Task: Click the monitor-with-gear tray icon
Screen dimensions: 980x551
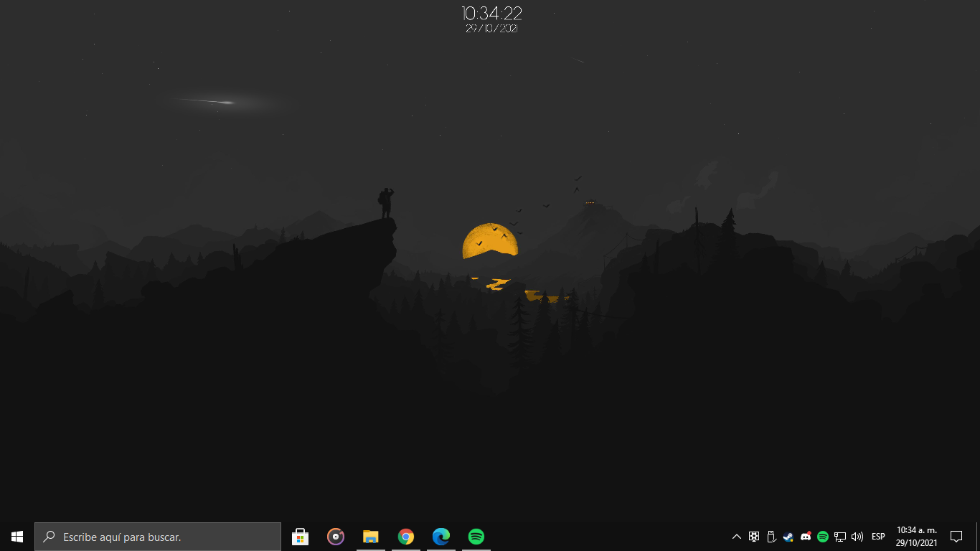Action: pos(754,537)
